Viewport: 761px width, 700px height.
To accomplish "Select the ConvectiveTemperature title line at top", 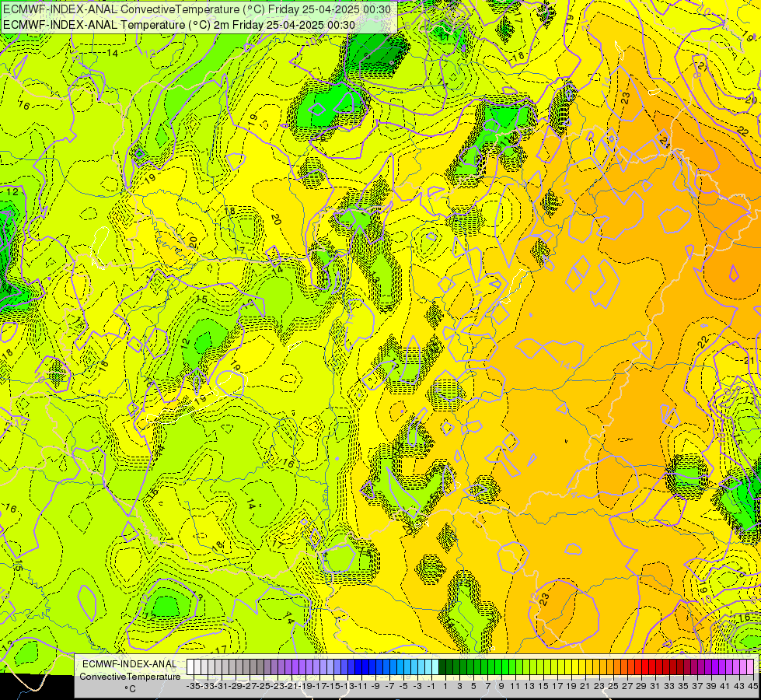I will (197, 9).
